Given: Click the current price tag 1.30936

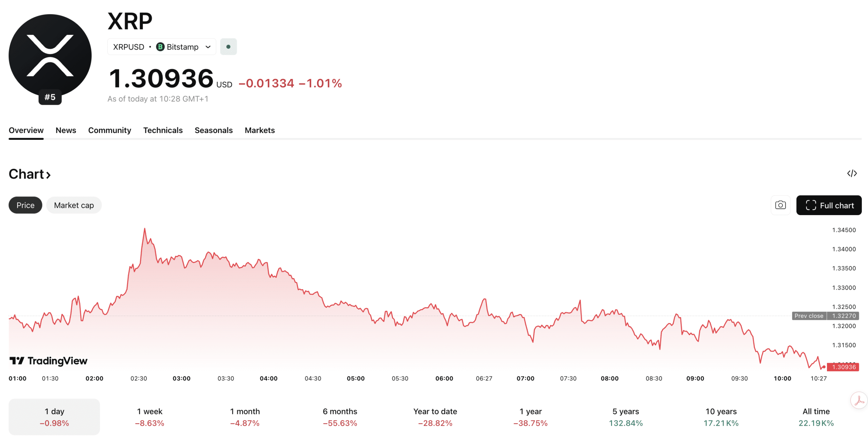Looking at the screenshot, I should coord(843,367).
